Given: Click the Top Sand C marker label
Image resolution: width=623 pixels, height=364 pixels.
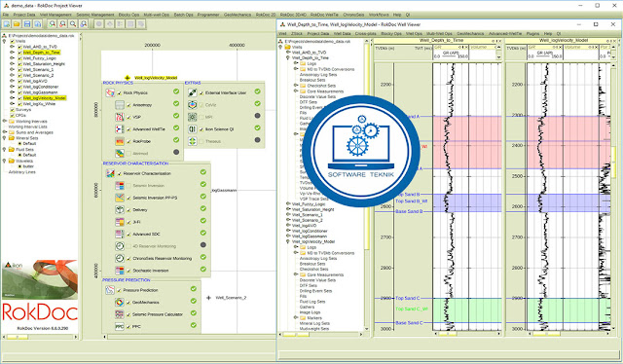Looking at the screenshot, I should [408, 298].
